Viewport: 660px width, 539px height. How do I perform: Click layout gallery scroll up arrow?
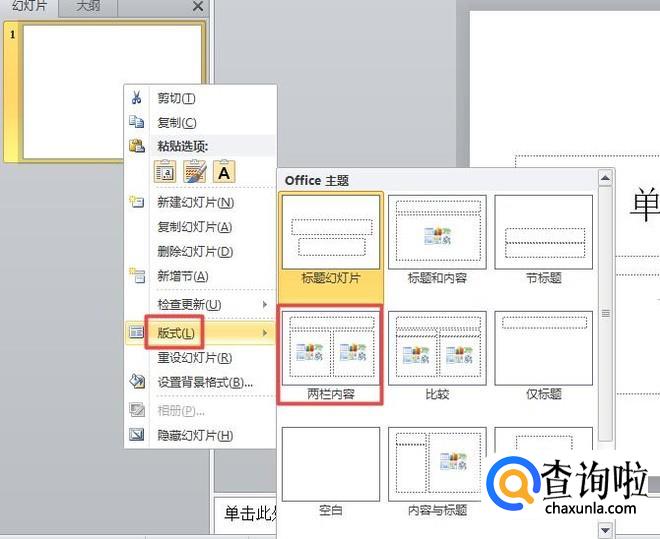(605, 178)
